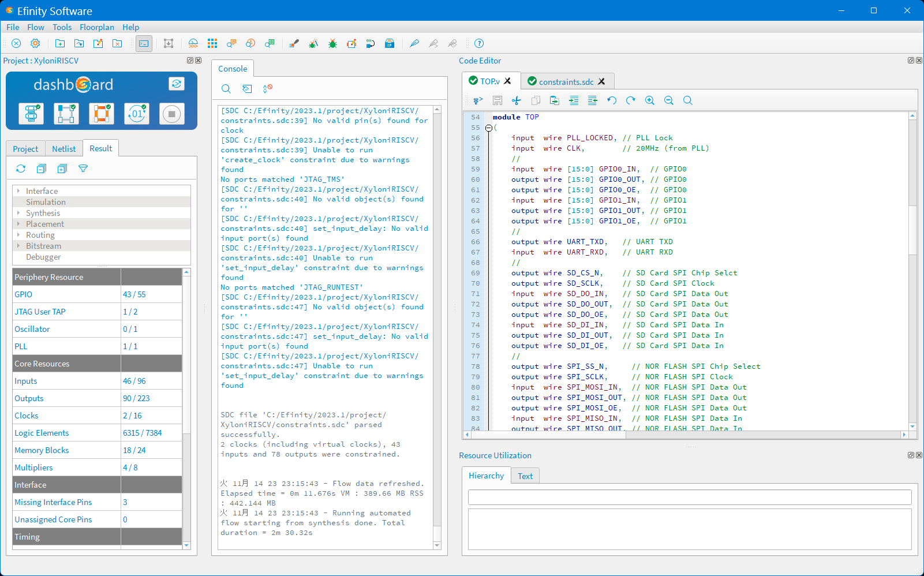Toggle the automated flow button on dashboard
The width and height of the screenshot is (924, 576).
(176, 84)
